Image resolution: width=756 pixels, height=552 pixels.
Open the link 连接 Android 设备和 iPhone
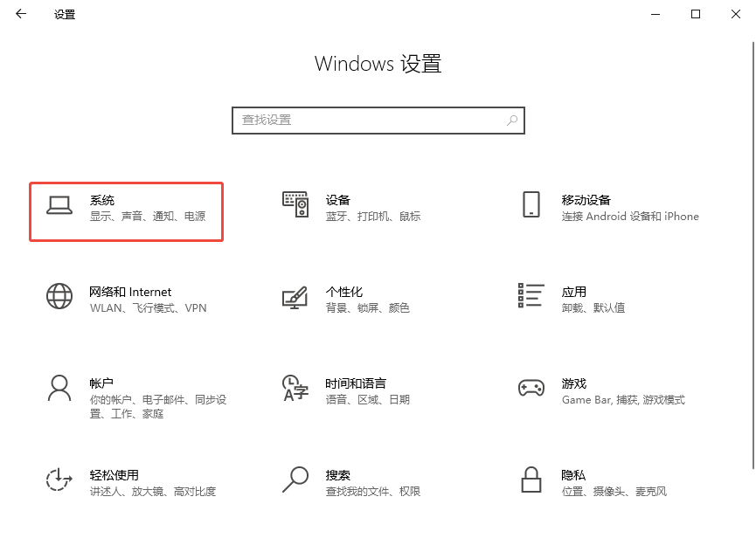click(x=629, y=217)
